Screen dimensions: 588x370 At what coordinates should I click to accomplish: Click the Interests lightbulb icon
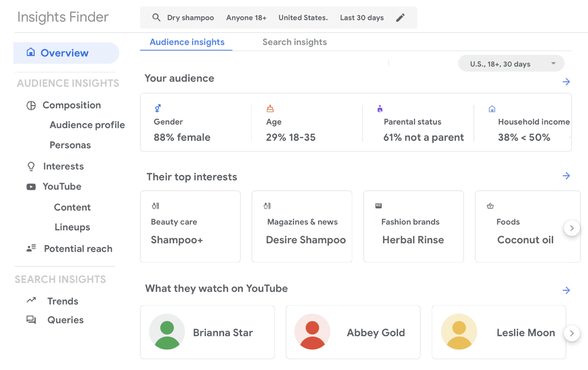coord(31,166)
